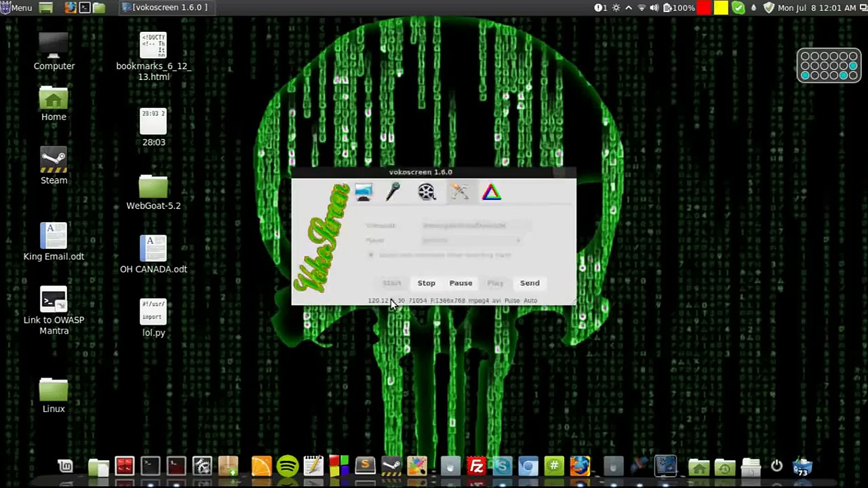Image resolution: width=868 pixels, height=488 pixels.
Task: Launch FileZilla from the dock
Action: coord(477,466)
